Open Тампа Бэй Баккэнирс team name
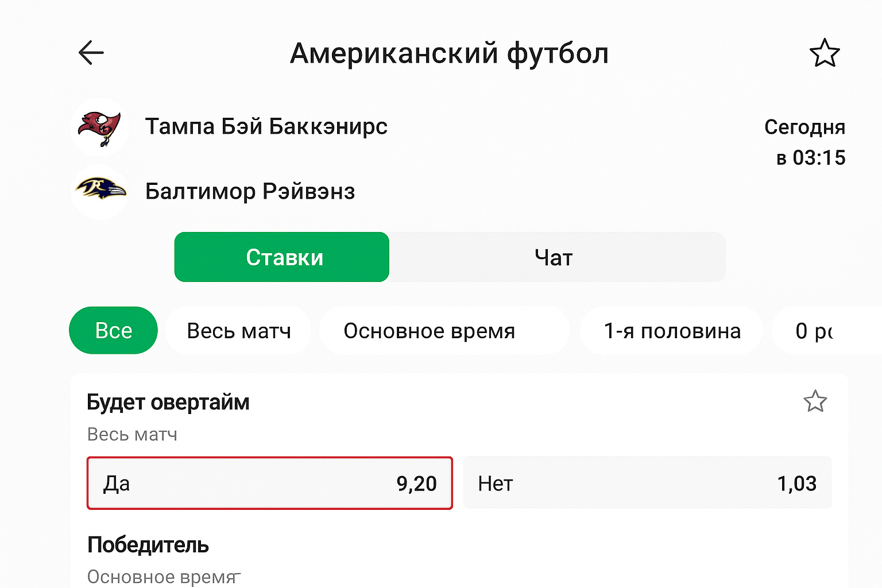Screen dimensions: 882x588 coord(266,126)
